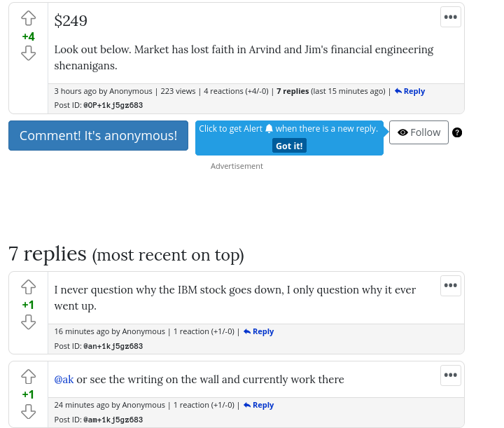Downvote the 'writing on the wall' reply

coord(28,412)
